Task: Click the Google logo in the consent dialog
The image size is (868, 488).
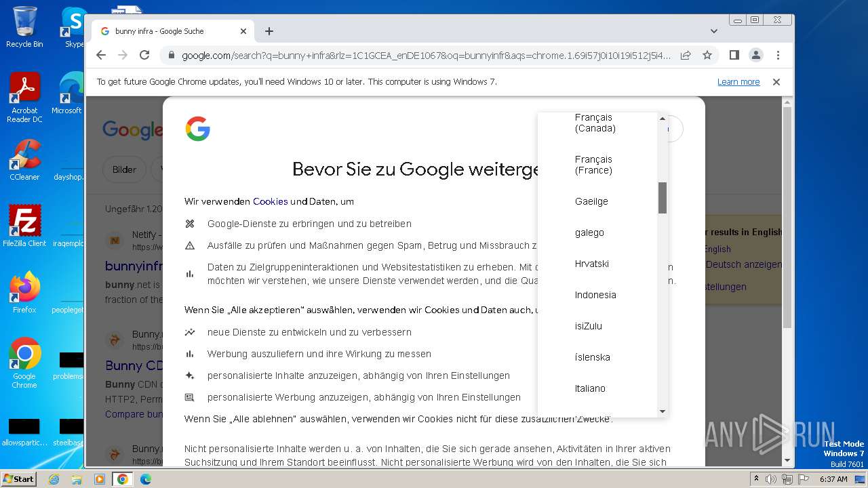Action: coord(198,129)
